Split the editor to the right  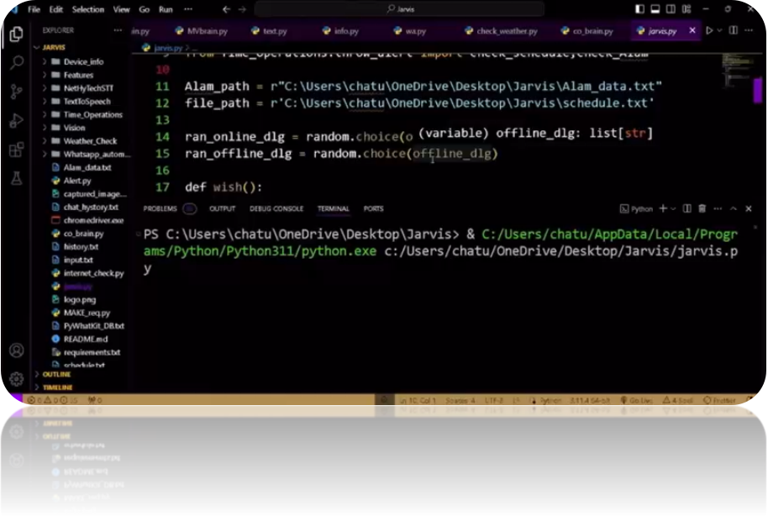pyautogui.click(x=734, y=31)
